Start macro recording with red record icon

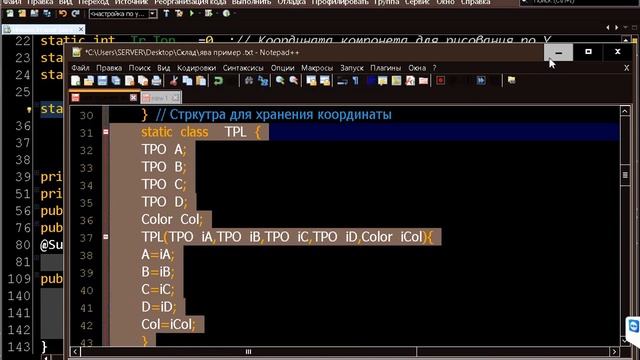pos(440,81)
